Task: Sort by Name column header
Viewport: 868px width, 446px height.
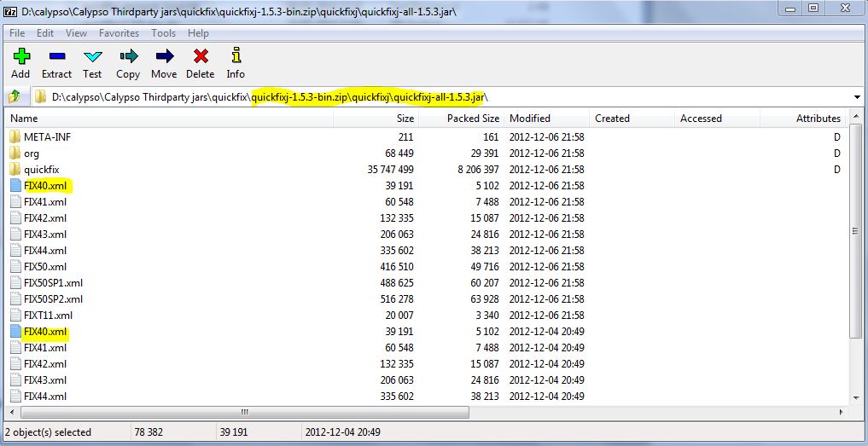Action: [169, 119]
